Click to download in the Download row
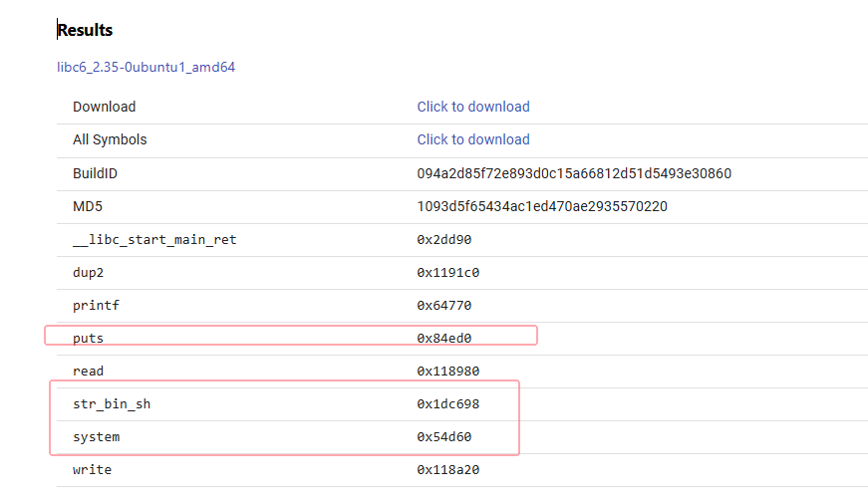Image resolution: width=868 pixels, height=501 pixels. pyautogui.click(x=473, y=107)
